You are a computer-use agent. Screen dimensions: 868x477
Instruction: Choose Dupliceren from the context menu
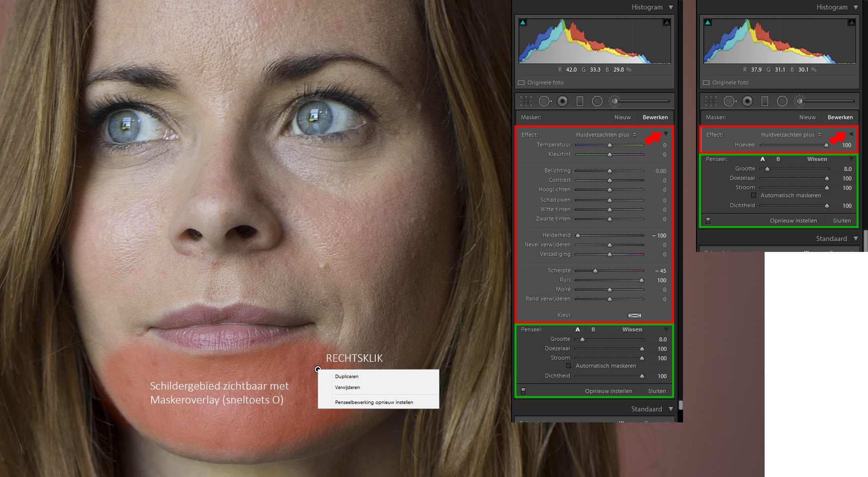coord(347,377)
